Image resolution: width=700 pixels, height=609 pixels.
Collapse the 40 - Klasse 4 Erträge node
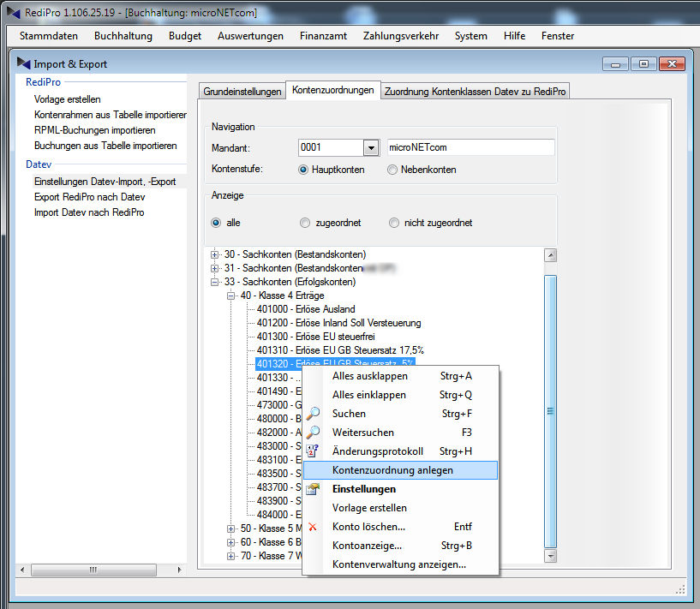(230, 296)
